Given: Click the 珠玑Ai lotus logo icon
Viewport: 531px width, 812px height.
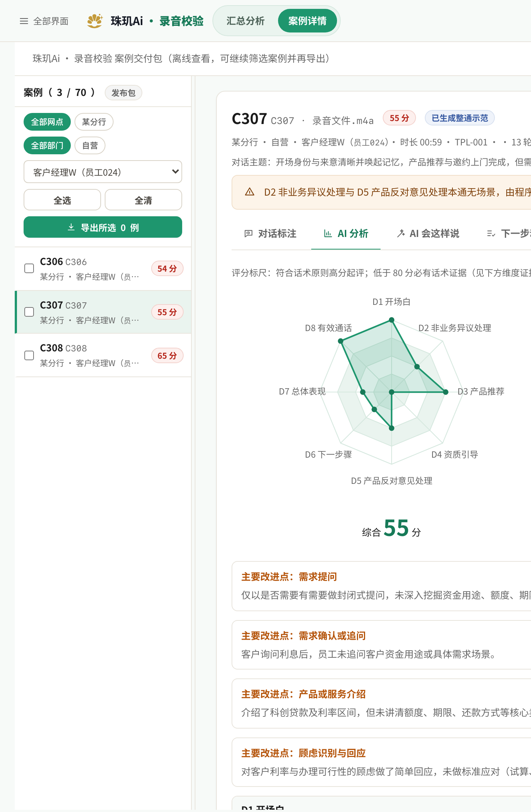Looking at the screenshot, I should coord(95,21).
